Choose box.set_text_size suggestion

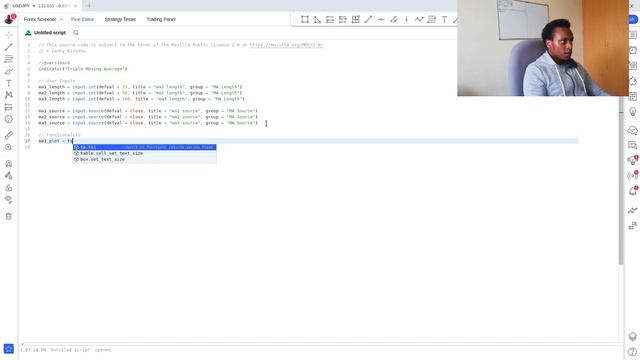tap(144, 160)
